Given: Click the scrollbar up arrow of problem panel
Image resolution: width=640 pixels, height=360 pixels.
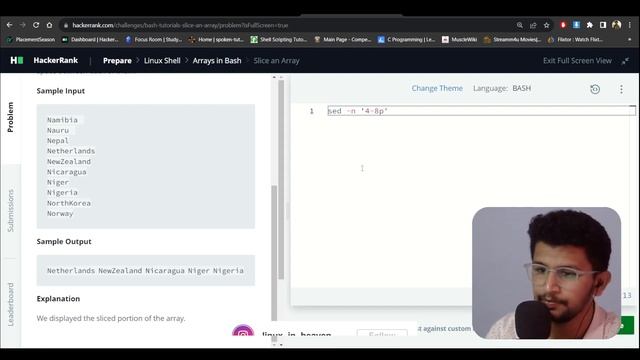Looking at the screenshot, I should point(274,77).
